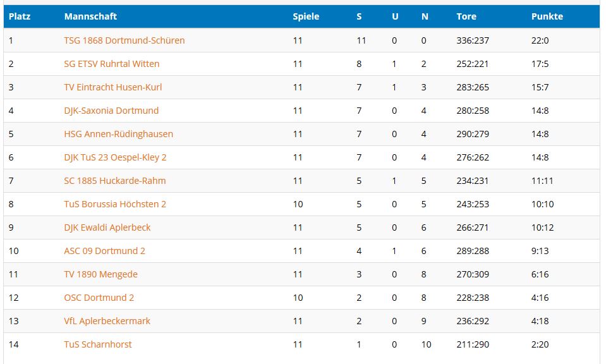Visit VfL Aplerbeckermark team link

[107, 321]
